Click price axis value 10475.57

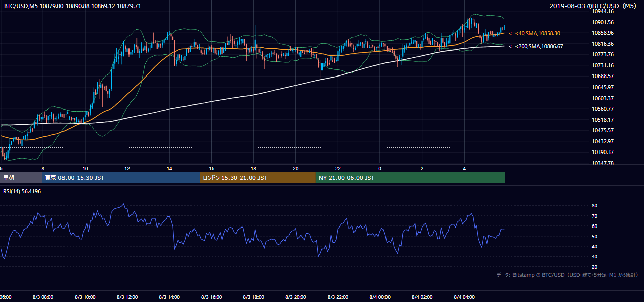pos(603,130)
